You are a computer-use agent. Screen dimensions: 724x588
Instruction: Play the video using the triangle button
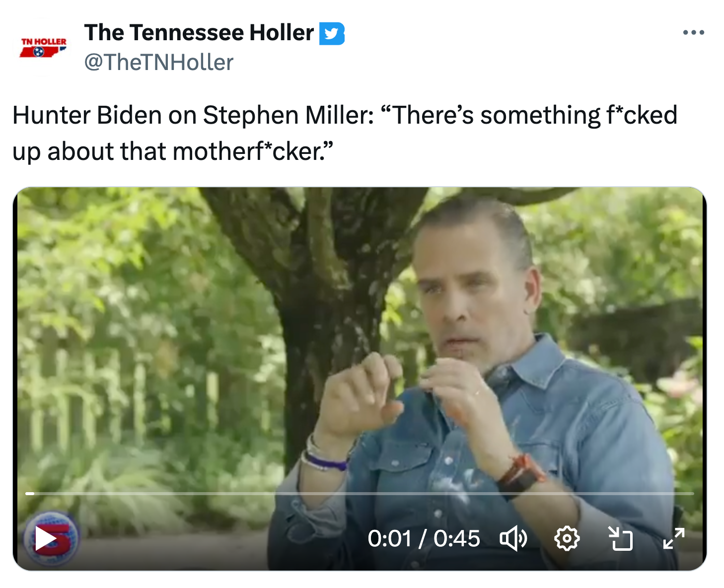point(45,539)
